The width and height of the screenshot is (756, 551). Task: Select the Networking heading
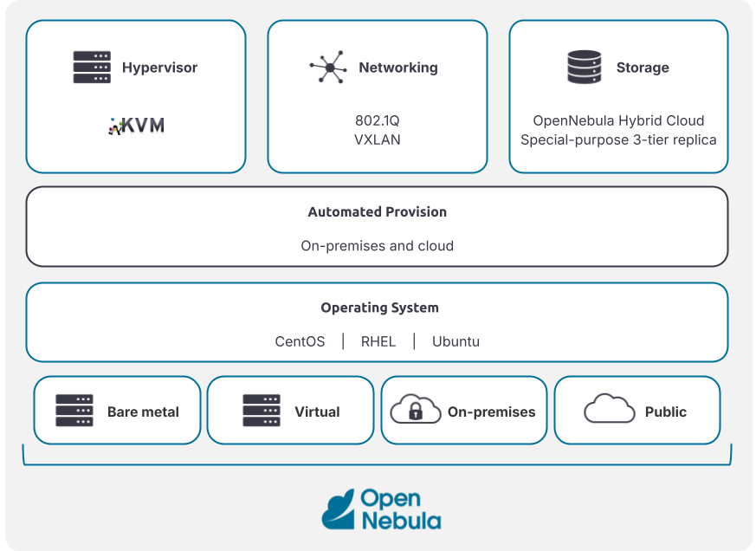(x=398, y=68)
